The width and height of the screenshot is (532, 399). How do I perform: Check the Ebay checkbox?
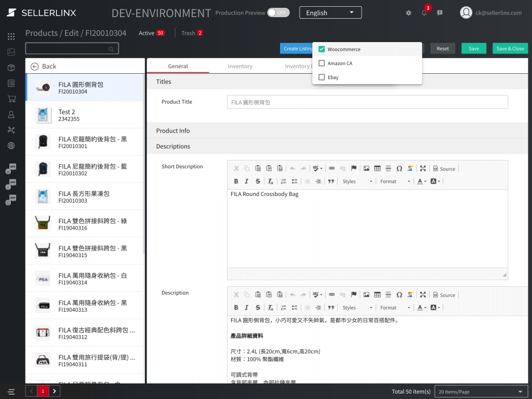pos(322,77)
